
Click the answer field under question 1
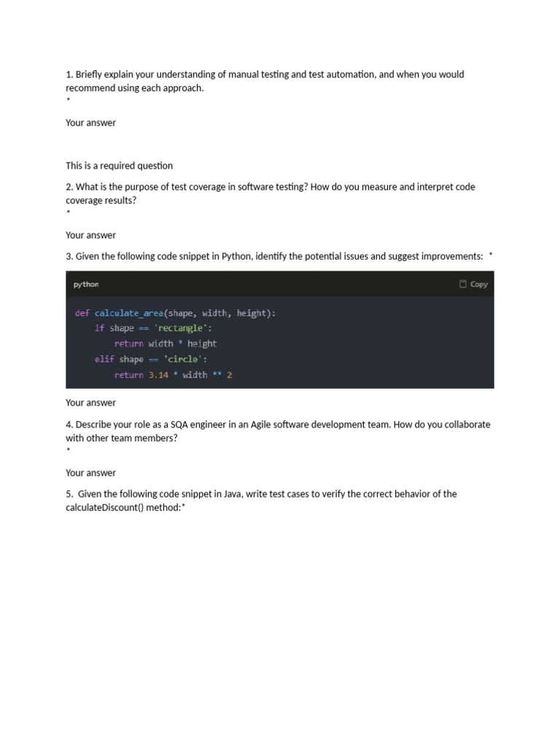[x=90, y=123]
